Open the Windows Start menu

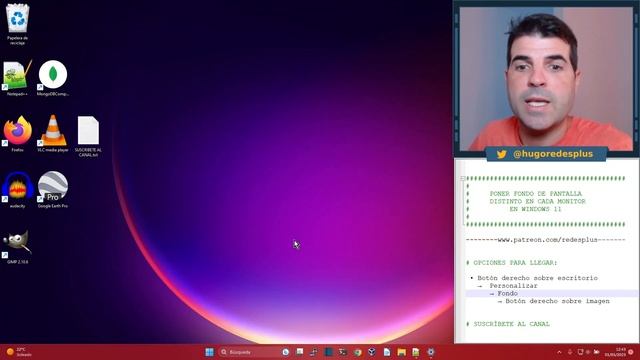209,352
